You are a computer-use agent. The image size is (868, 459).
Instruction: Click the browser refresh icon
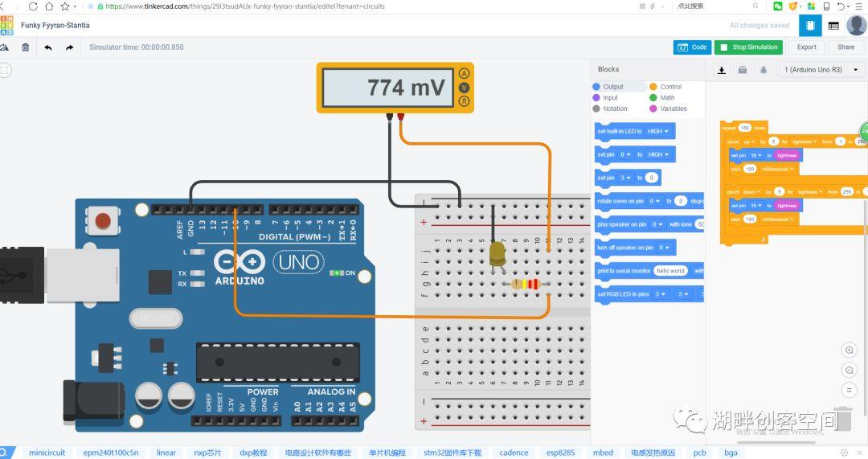point(33,6)
